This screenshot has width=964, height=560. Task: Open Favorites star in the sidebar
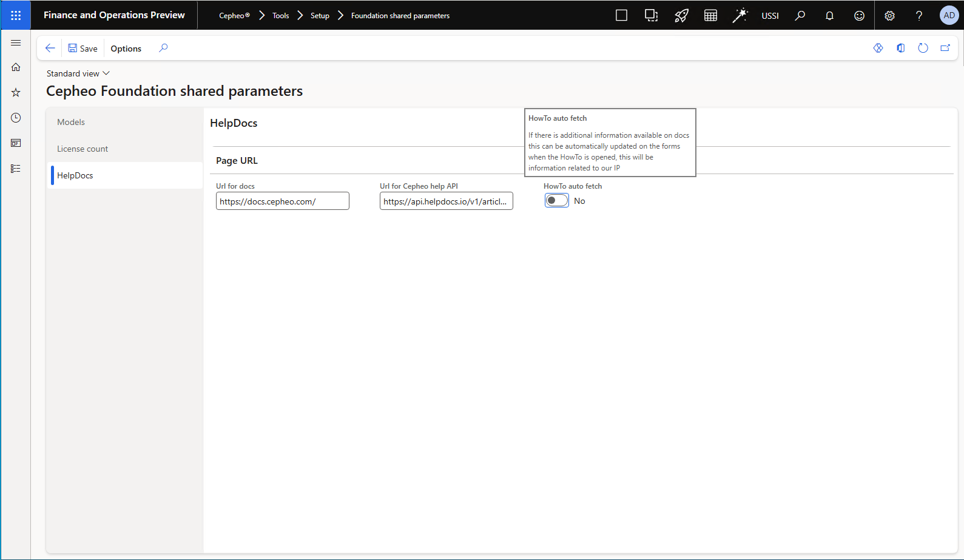coord(16,93)
